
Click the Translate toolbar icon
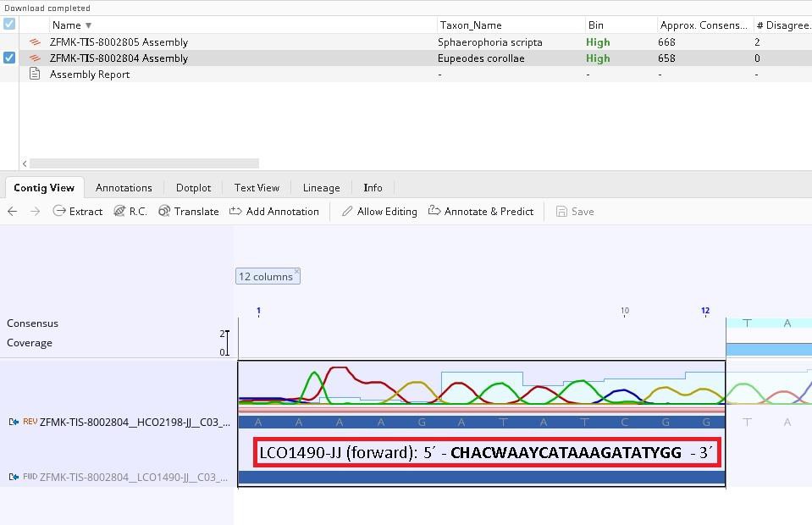pyautogui.click(x=164, y=211)
